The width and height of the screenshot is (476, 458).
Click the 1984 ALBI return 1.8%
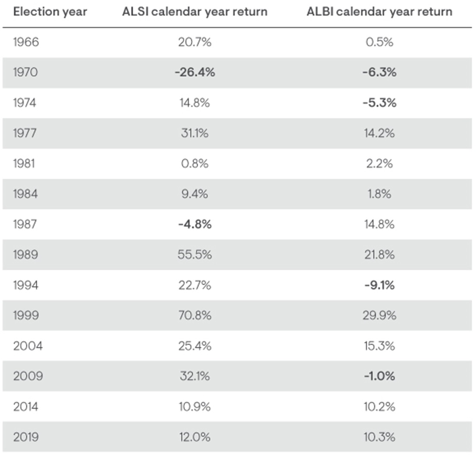[x=379, y=194]
